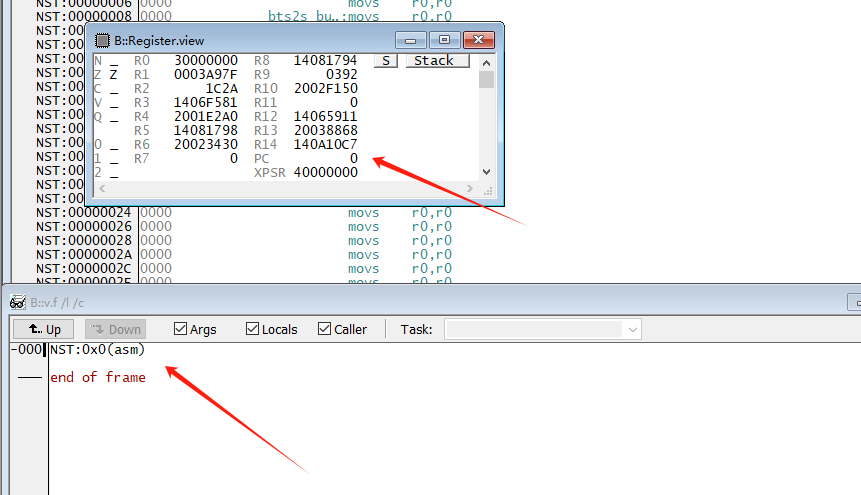Select R14 value 140A10C7
861x495 pixels.
point(326,144)
